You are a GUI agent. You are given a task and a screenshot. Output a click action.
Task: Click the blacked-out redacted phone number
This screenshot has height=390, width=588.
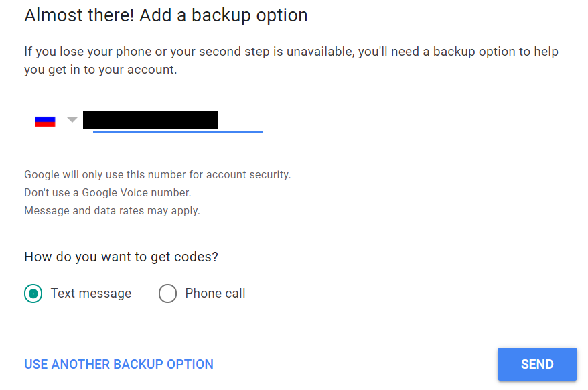150,120
